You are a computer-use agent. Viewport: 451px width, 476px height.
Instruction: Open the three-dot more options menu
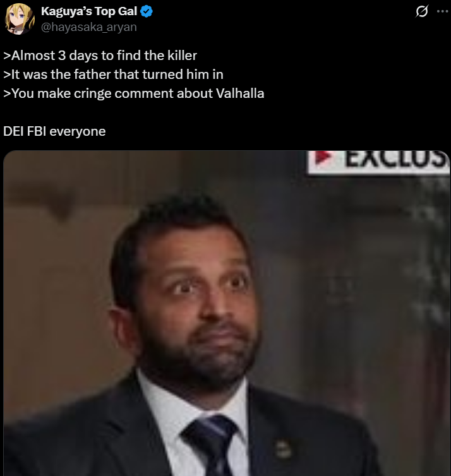point(442,11)
